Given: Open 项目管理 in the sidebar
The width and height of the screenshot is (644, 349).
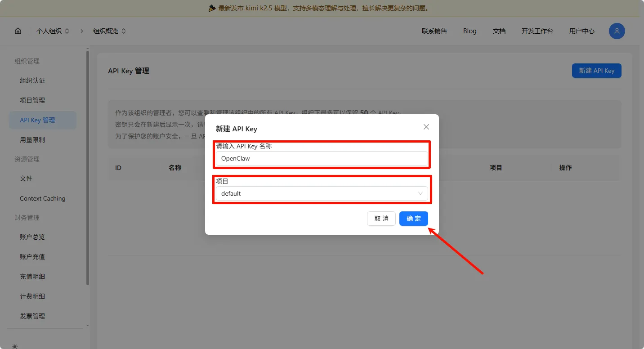Looking at the screenshot, I should (32, 100).
